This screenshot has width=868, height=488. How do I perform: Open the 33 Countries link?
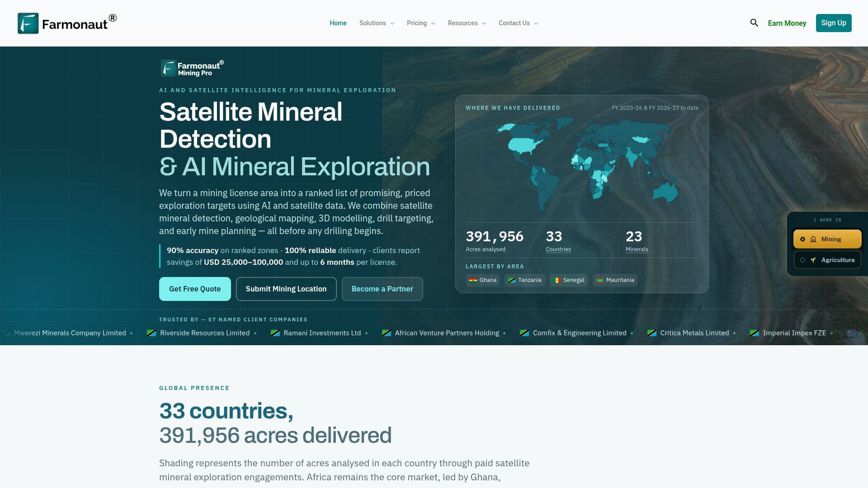tap(558, 249)
